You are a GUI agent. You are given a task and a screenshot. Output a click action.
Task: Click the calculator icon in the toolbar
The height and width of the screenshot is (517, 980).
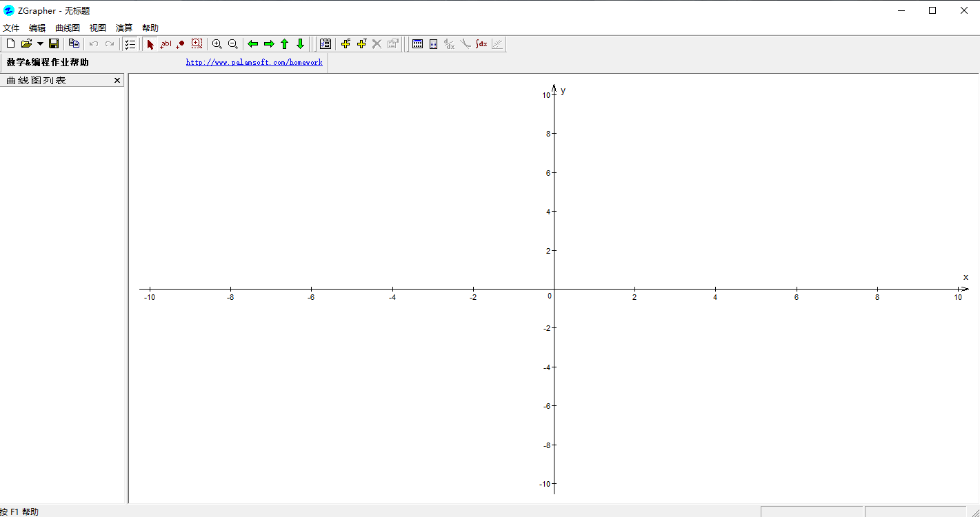point(434,44)
